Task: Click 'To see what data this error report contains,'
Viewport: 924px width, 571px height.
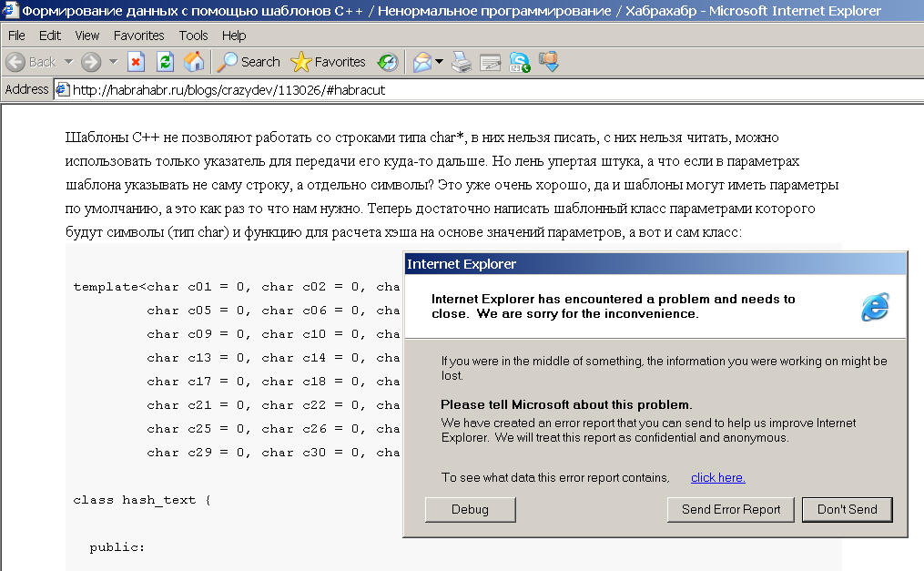Action: pos(555,478)
